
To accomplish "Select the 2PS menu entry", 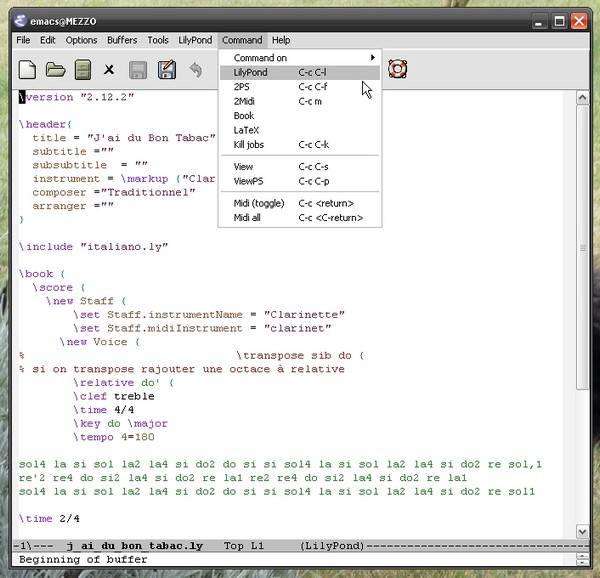I will pos(300,87).
